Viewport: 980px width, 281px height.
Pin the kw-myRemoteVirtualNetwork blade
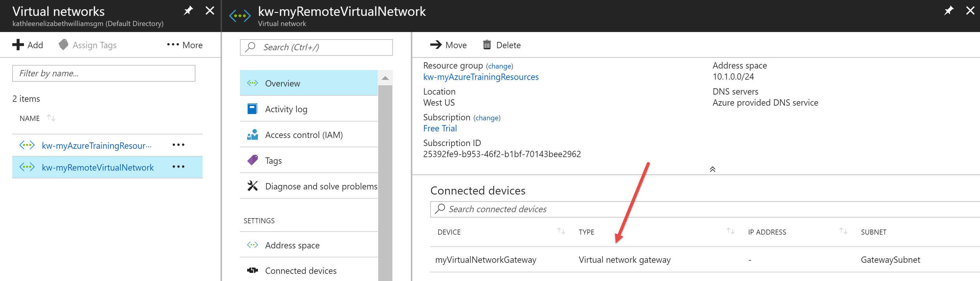pos(949,11)
